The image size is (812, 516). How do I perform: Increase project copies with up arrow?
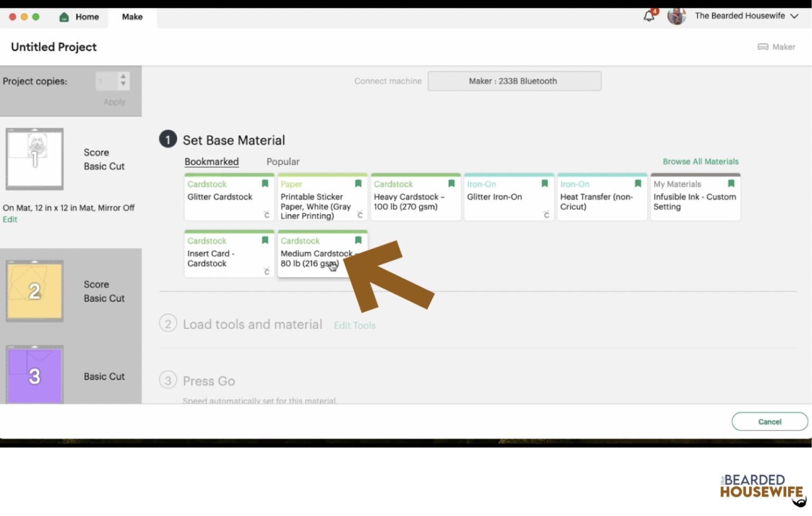pos(123,77)
